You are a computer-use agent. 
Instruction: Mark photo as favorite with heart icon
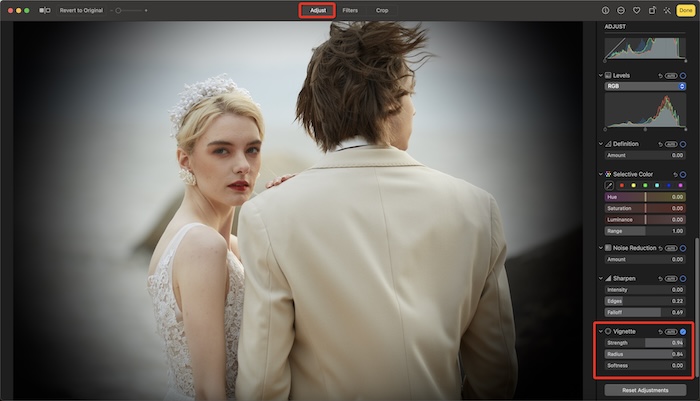click(x=636, y=10)
